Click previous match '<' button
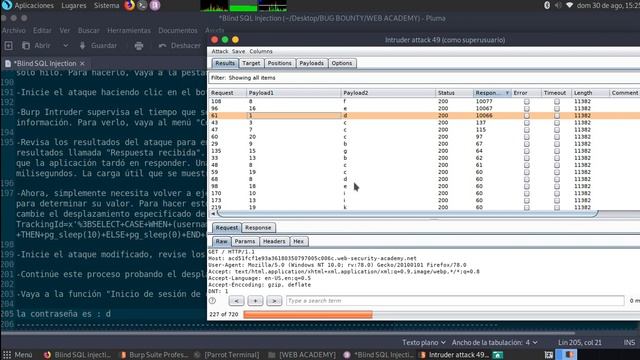Image resolution: width=640 pixels, height=360 pixels. point(236,301)
